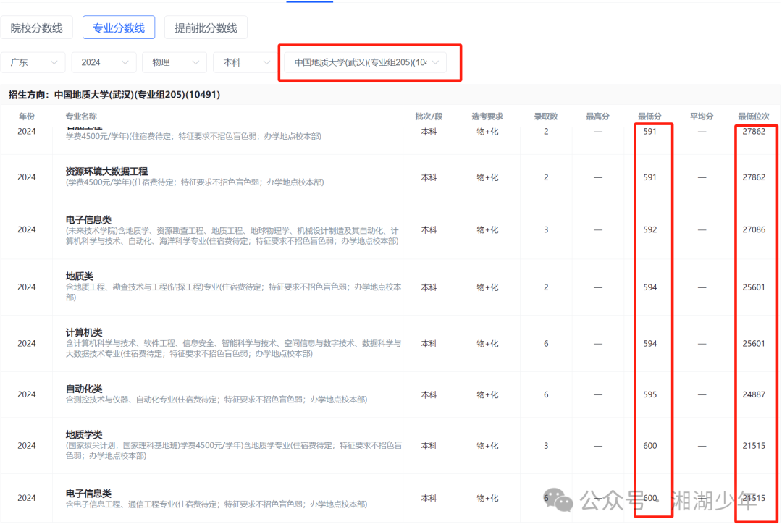Select the 专业分数线 tab

[x=119, y=28]
